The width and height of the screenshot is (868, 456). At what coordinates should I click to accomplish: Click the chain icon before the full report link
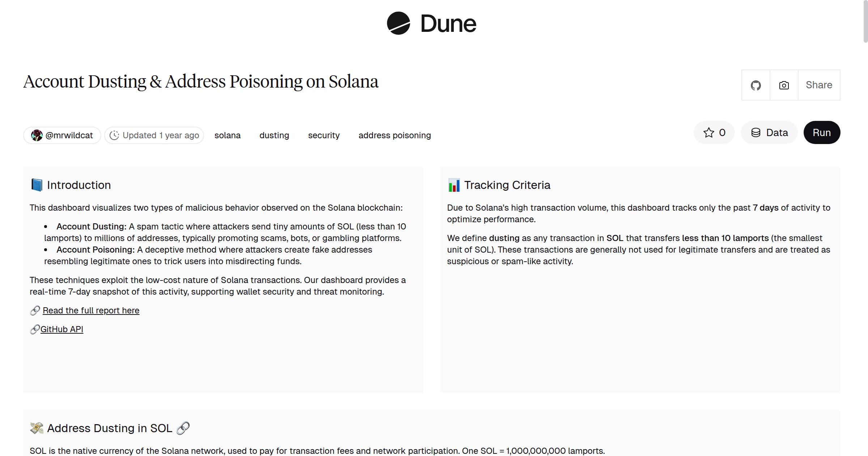point(34,311)
